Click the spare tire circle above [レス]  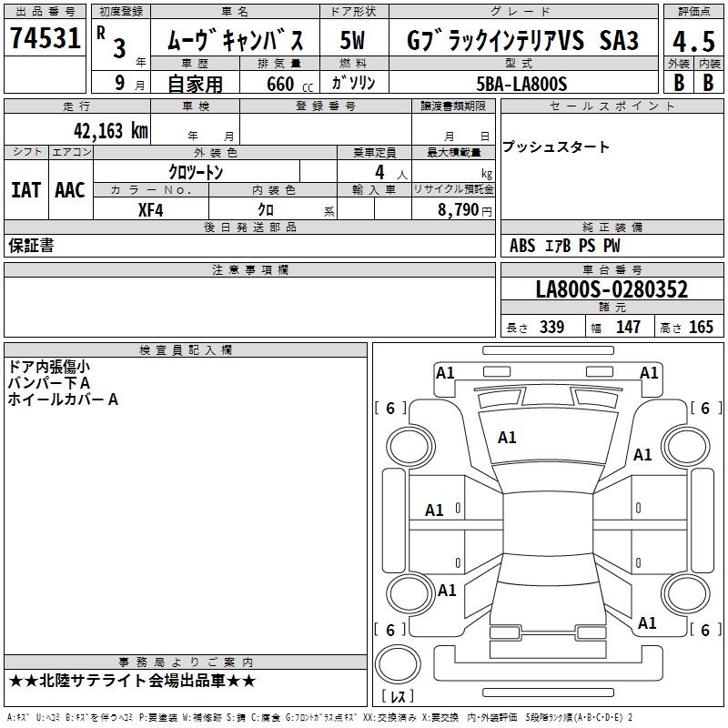(x=398, y=664)
